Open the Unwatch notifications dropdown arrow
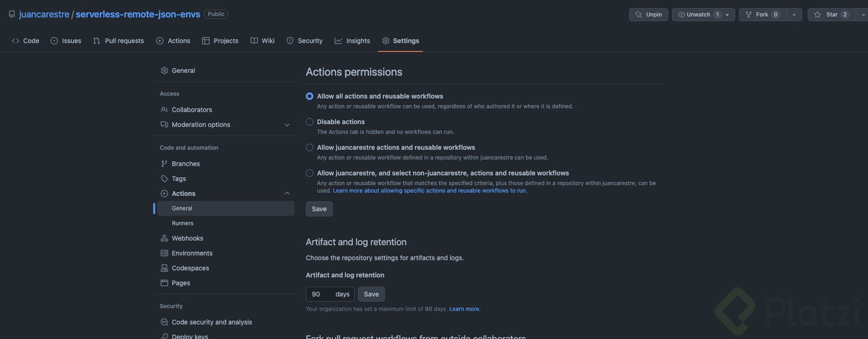The image size is (868, 339). [727, 15]
